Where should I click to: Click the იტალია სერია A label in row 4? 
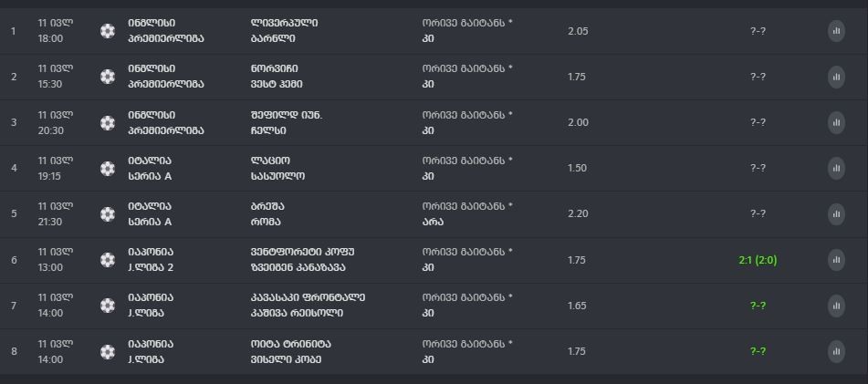(150, 168)
